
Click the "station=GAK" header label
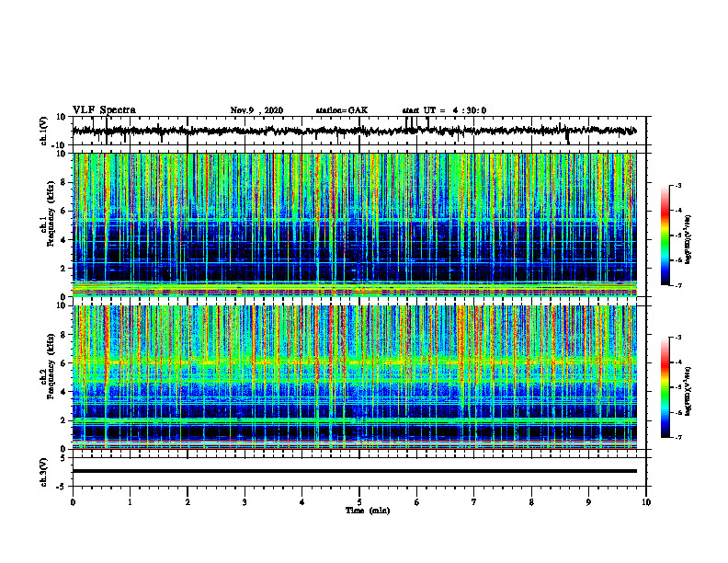point(342,110)
